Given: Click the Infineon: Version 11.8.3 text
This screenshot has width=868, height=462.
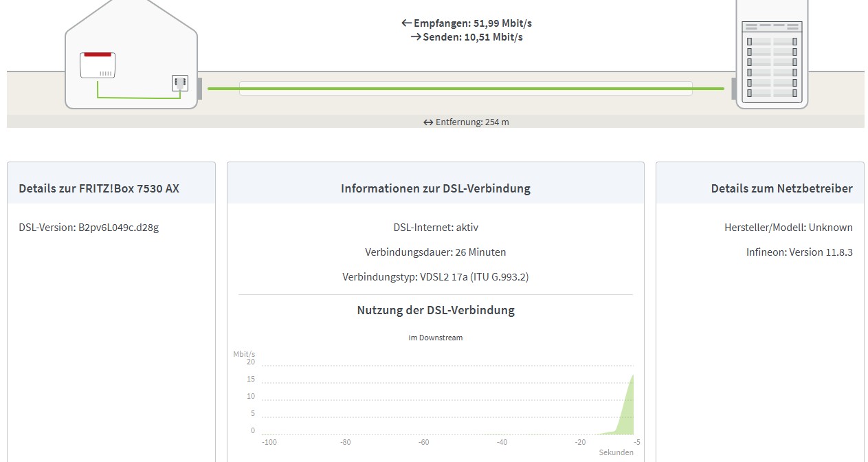Looking at the screenshot, I should [x=799, y=252].
